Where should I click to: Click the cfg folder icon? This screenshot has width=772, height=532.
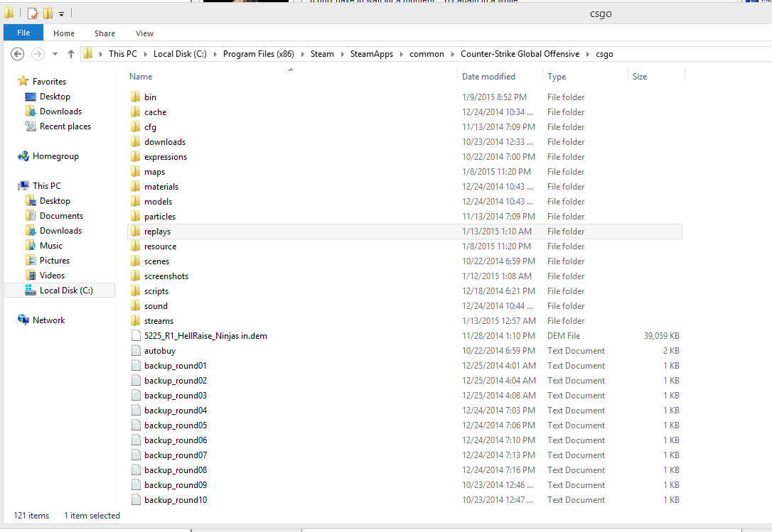135,126
